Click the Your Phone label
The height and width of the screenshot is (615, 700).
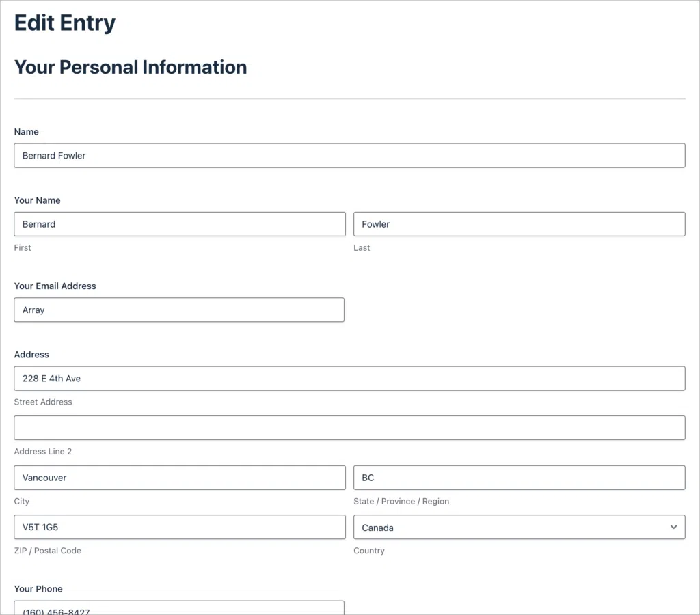pos(38,588)
